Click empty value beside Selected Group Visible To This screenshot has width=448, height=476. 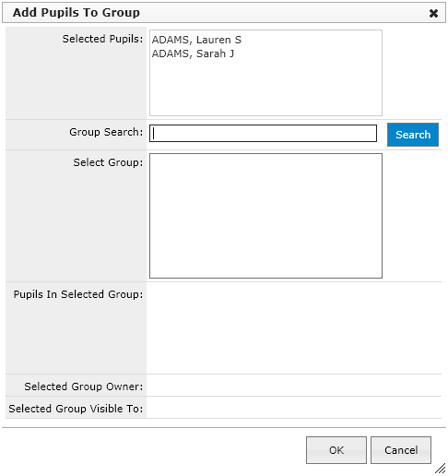[294, 408]
